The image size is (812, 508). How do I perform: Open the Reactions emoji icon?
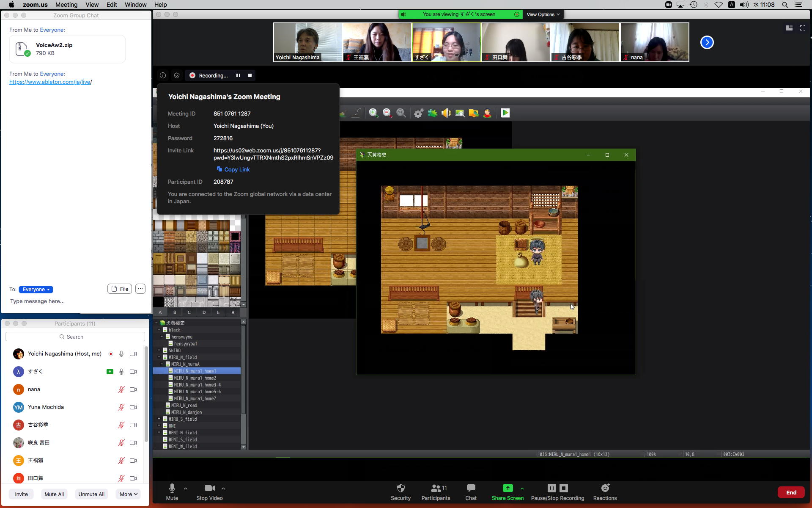tap(605, 488)
